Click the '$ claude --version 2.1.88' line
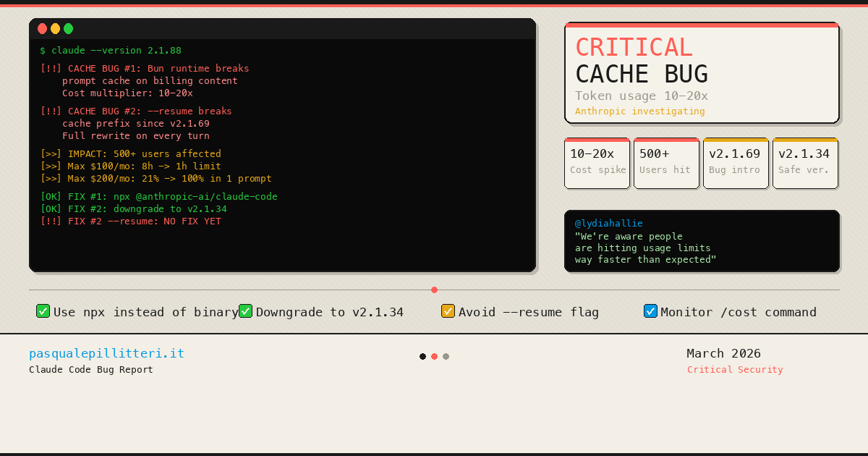Viewport: 868px width, 456px height. tap(111, 51)
